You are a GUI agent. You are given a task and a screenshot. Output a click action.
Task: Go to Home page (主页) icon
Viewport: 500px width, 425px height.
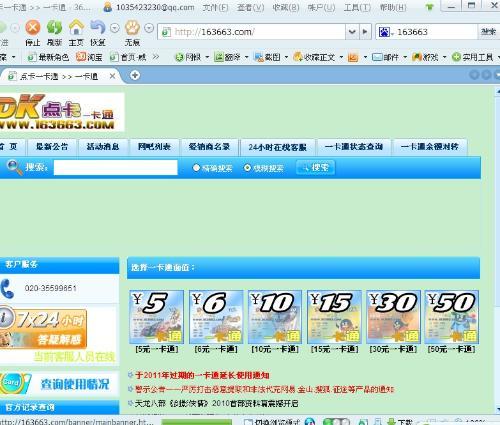click(76, 28)
